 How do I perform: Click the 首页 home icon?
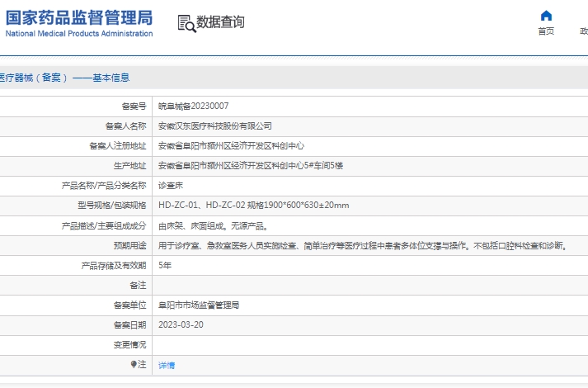click(x=546, y=16)
